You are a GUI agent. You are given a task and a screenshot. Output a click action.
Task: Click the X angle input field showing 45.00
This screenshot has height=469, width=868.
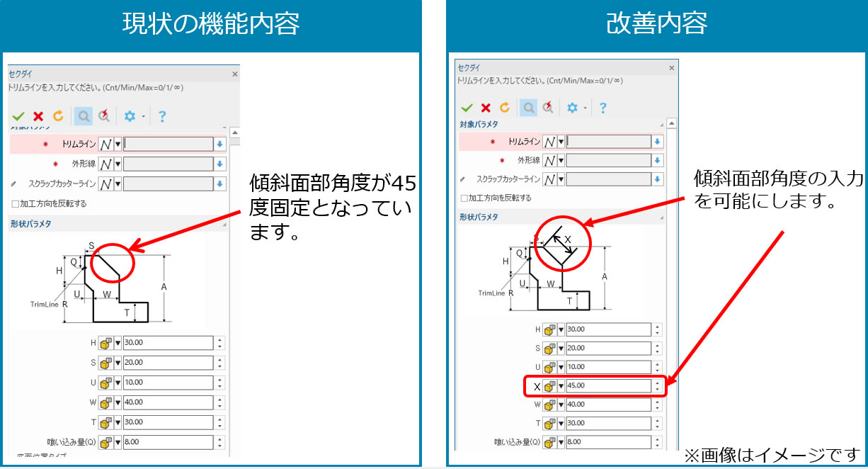607,386
